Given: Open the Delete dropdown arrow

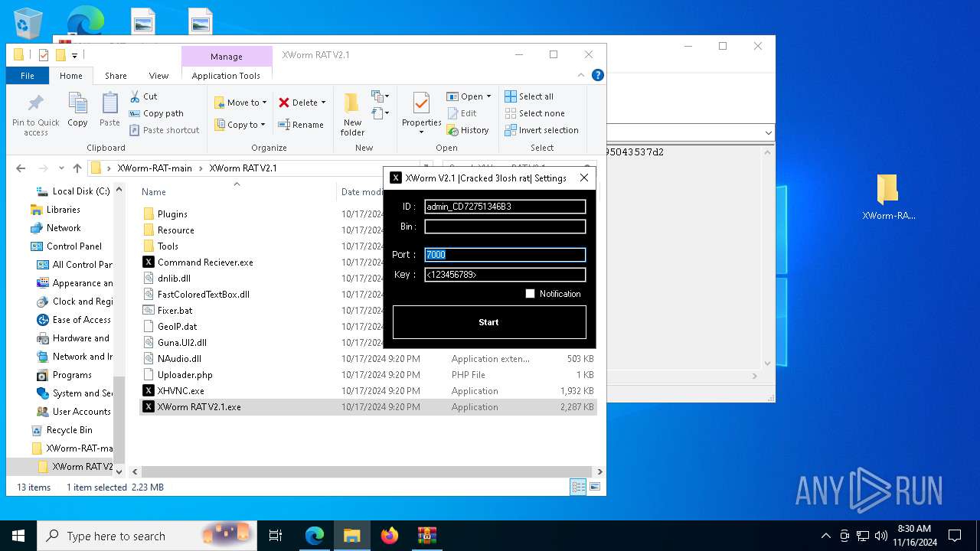Looking at the screenshot, I should 323,103.
